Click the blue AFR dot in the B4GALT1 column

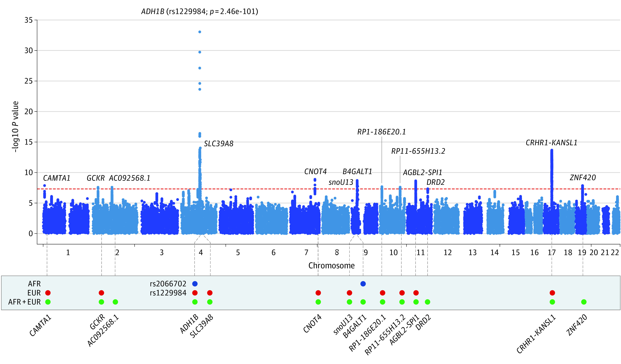[x=363, y=284]
